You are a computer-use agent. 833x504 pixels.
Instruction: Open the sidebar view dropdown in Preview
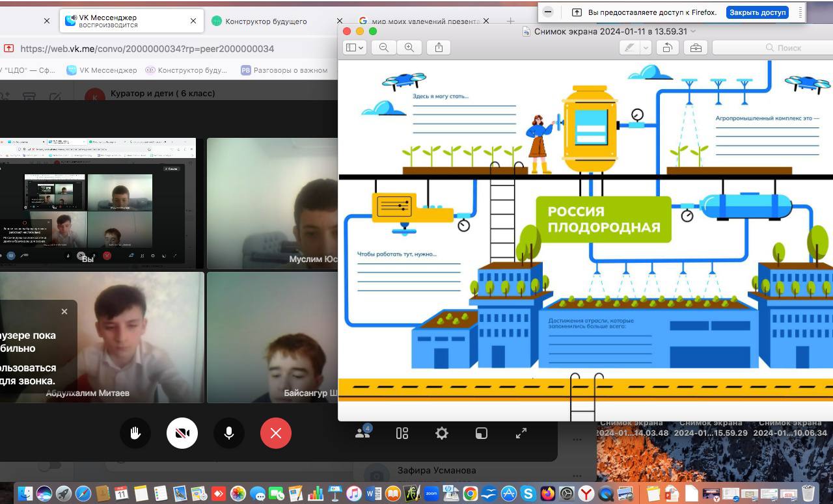coord(355,47)
